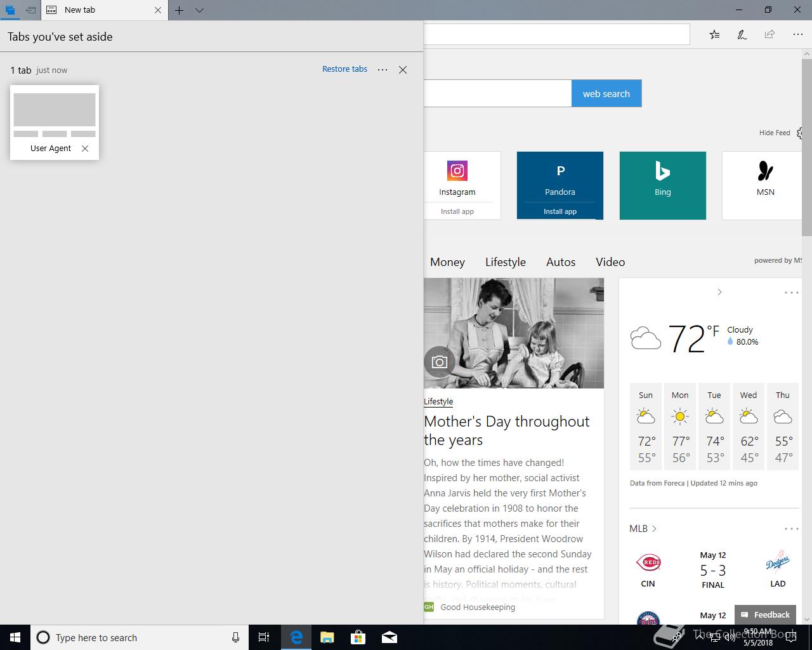
Task: Select Mon forecast day
Action: point(680,427)
